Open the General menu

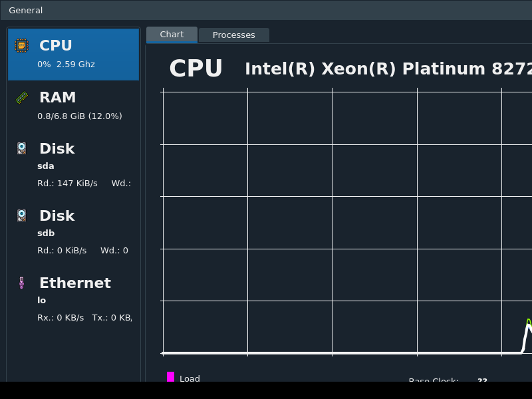26,10
